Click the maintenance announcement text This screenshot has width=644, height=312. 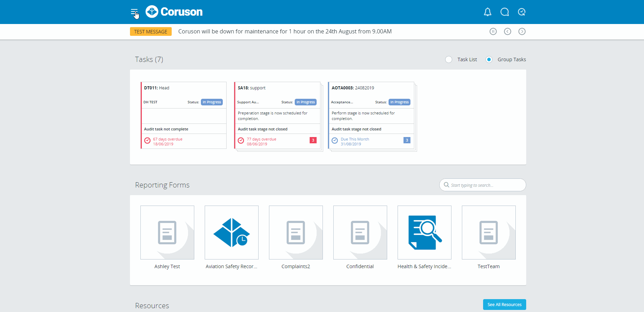tap(285, 31)
